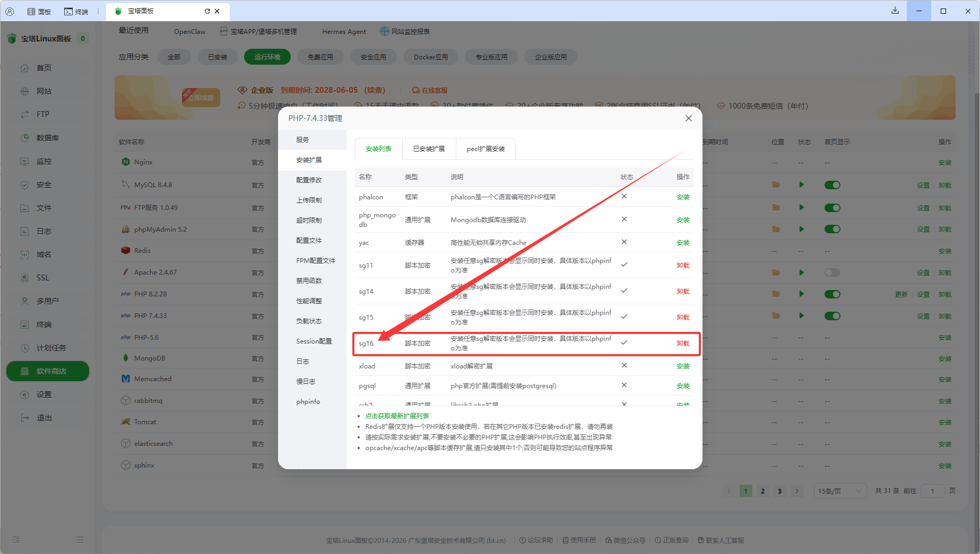Open 软件商店 in left sidebar
The height and width of the screenshot is (554, 980).
48,371
